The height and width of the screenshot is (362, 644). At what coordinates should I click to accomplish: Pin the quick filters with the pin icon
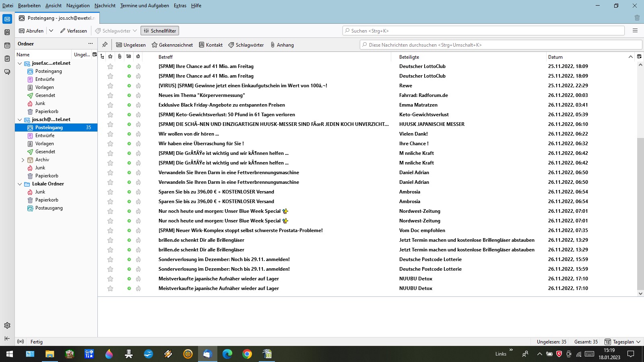105,45
